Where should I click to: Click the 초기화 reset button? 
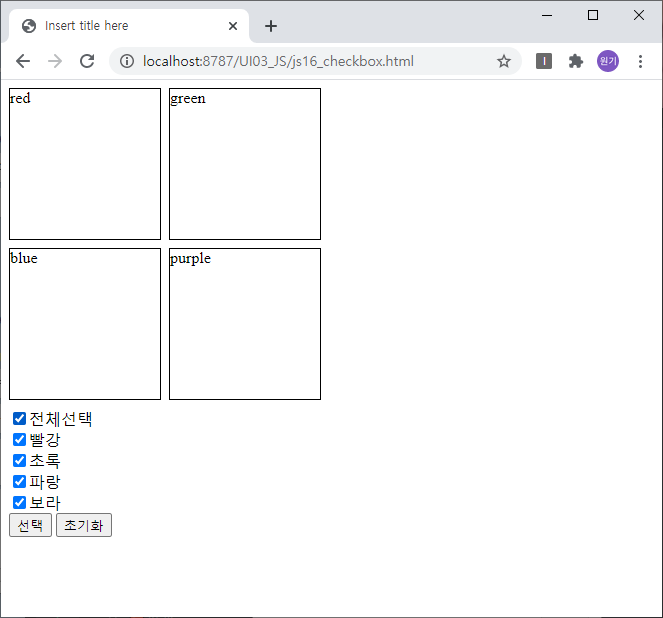point(84,525)
